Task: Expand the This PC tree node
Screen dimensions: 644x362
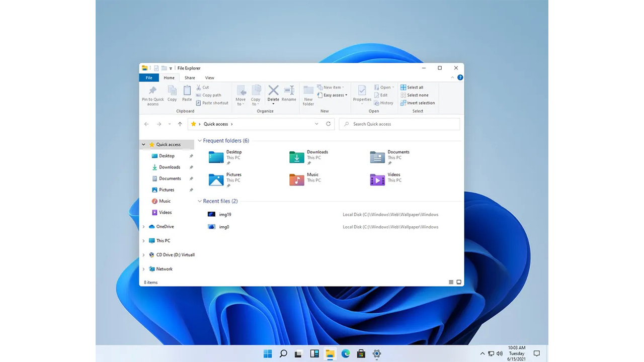Action: [144, 241]
